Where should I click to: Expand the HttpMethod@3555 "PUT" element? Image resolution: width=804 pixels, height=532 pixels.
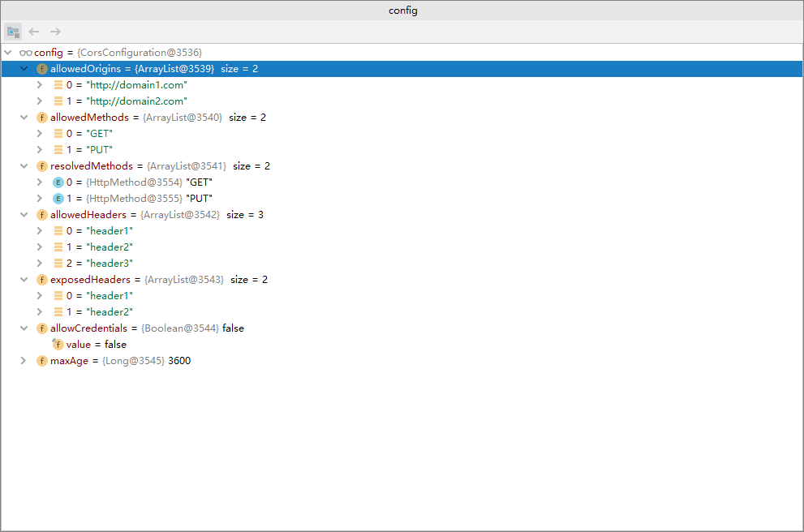point(40,199)
